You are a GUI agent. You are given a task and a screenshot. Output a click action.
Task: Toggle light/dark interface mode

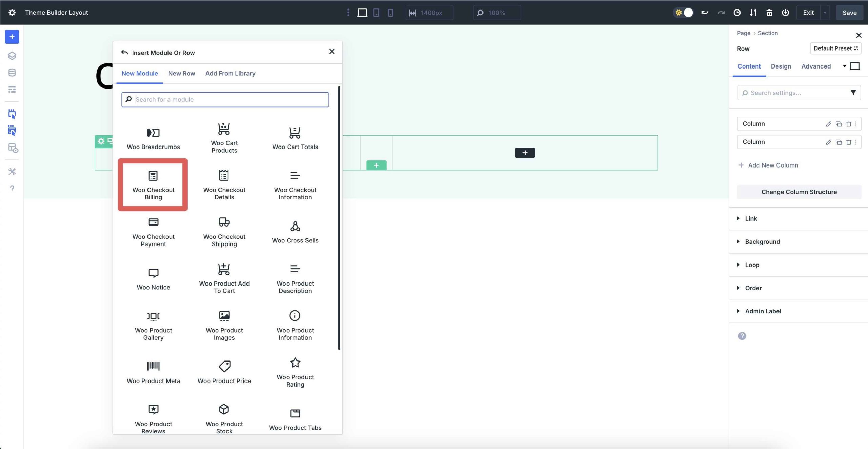tap(683, 12)
